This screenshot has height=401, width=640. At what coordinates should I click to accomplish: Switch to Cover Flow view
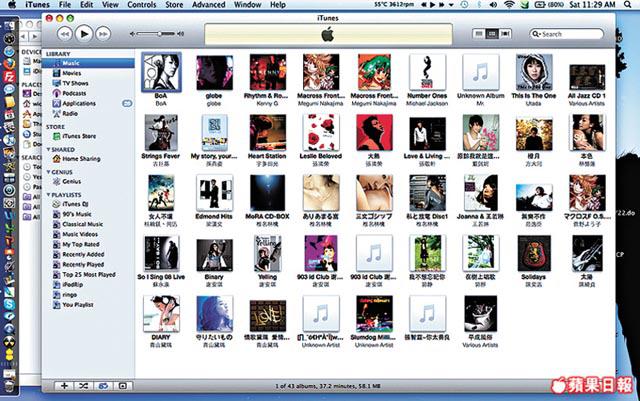coord(505,34)
